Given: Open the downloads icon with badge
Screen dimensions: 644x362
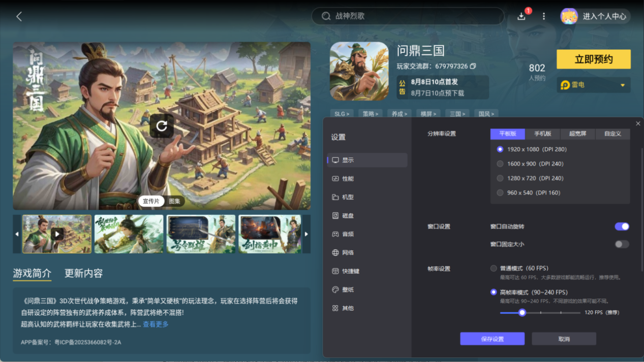Looking at the screenshot, I should [x=522, y=16].
